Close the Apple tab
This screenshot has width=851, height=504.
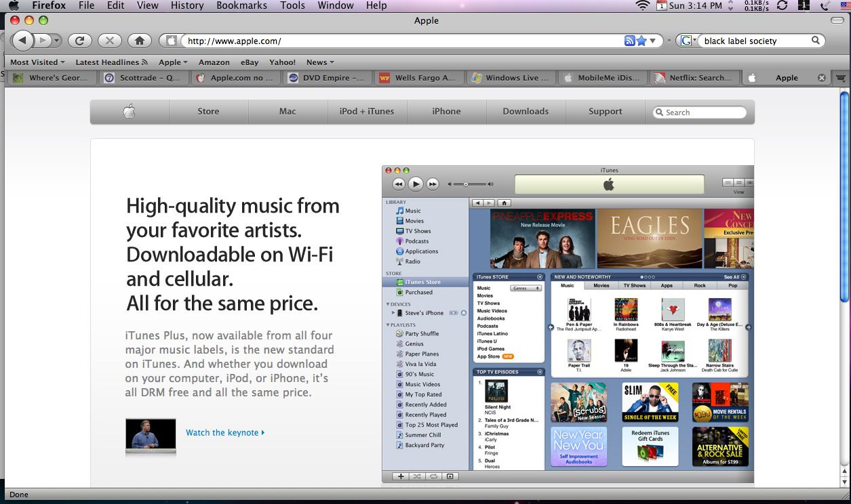click(822, 78)
